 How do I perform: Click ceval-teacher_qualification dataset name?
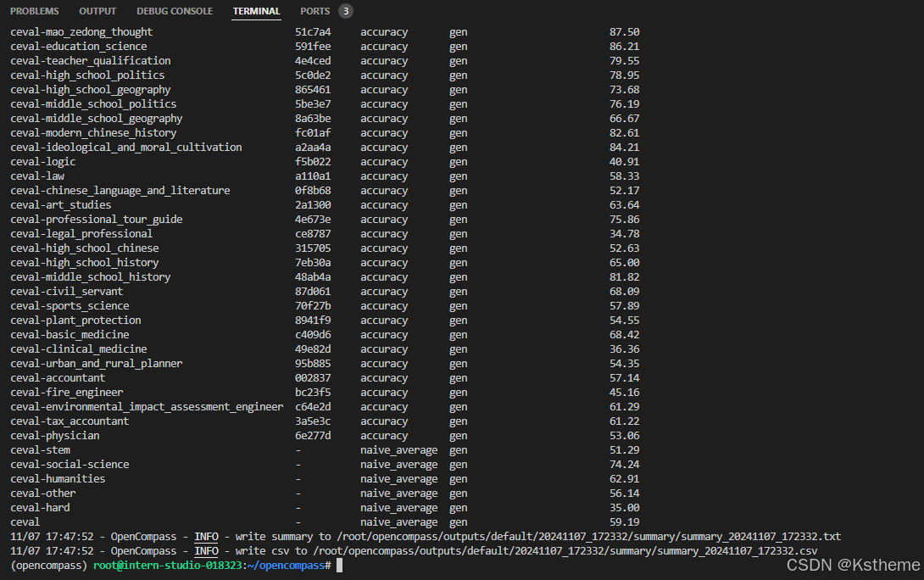click(90, 61)
